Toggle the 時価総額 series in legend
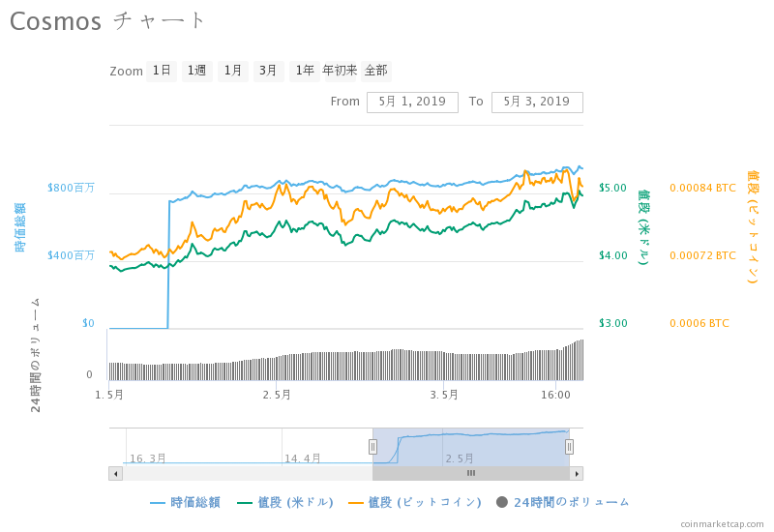The width and height of the screenshot is (774, 532). coord(185,502)
